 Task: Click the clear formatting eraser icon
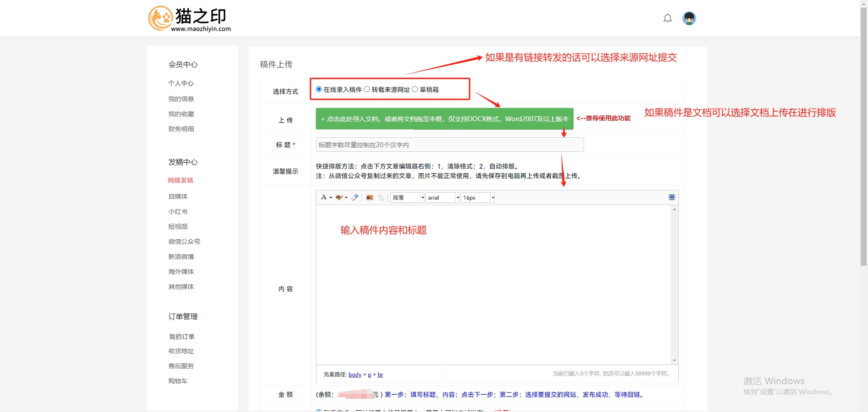pyautogui.click(x=355, y=197)
